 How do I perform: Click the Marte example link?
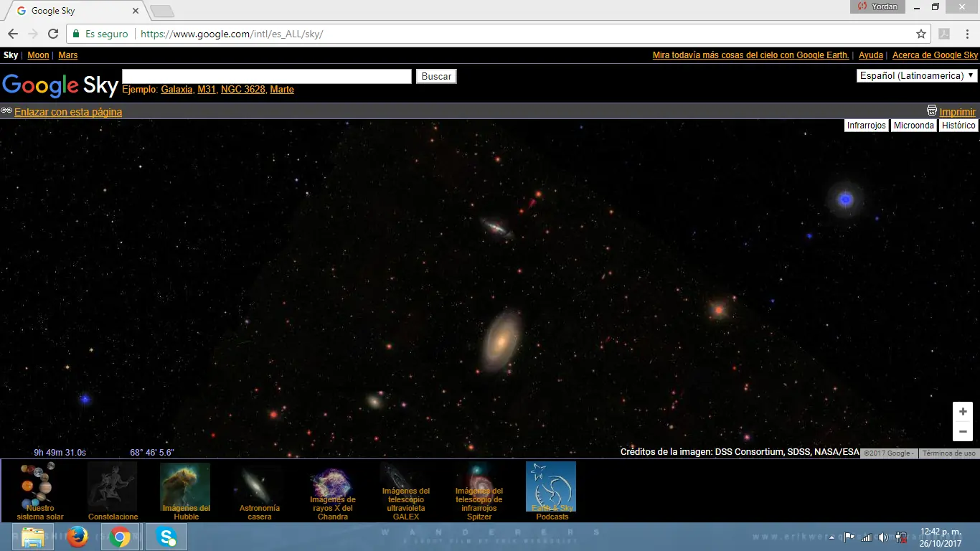282,90
